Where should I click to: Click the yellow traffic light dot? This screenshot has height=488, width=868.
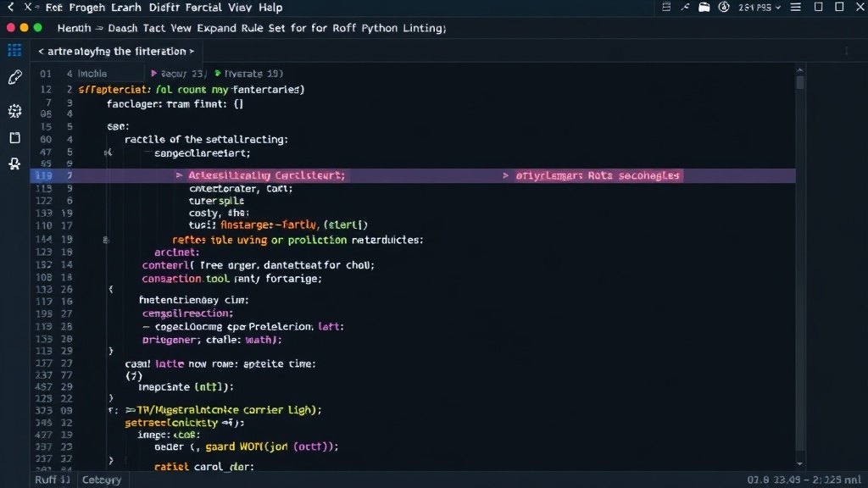coord(24,28)
